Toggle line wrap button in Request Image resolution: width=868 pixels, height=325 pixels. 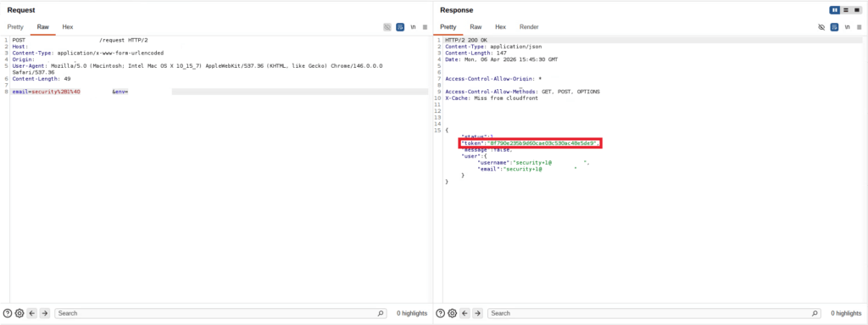400,26
